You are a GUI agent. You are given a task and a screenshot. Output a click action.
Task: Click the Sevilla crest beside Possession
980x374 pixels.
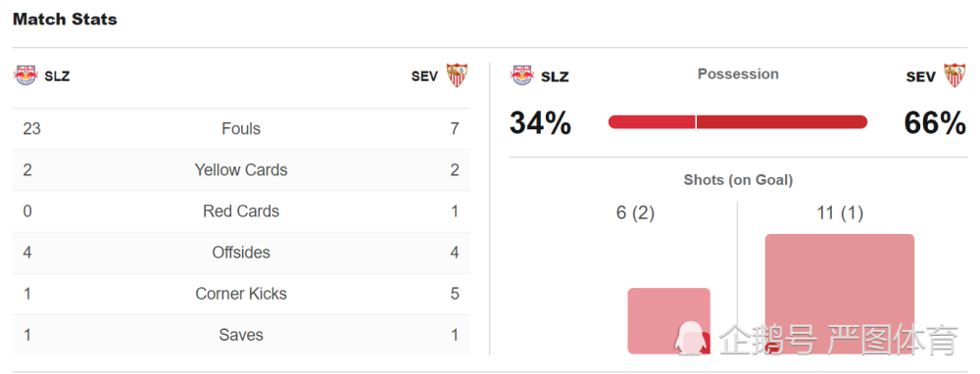click(955, 75)
